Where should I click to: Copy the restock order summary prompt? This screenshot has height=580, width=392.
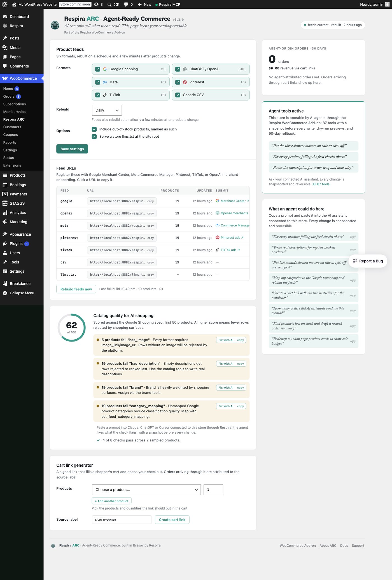(353, 326)
